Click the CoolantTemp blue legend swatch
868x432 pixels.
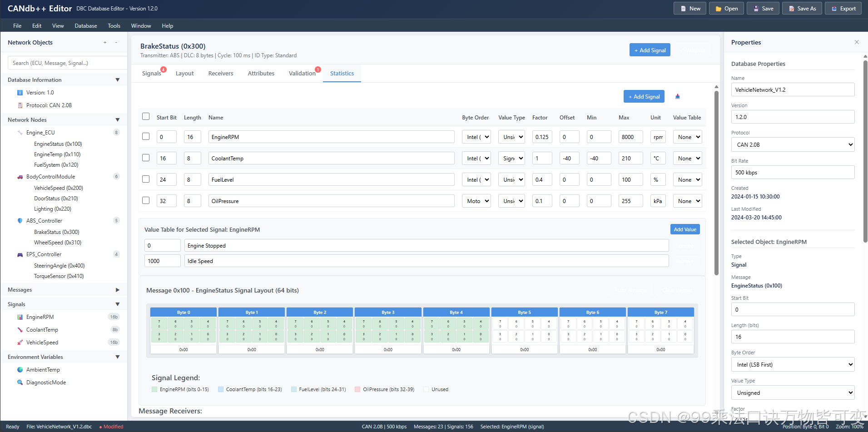click(x=221, y=389)
